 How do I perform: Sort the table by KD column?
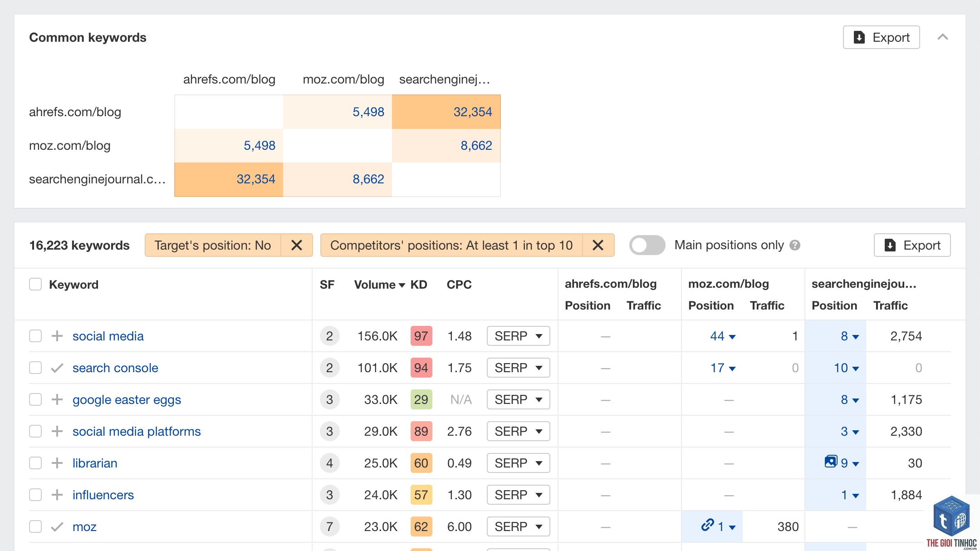tap(419, 285)
